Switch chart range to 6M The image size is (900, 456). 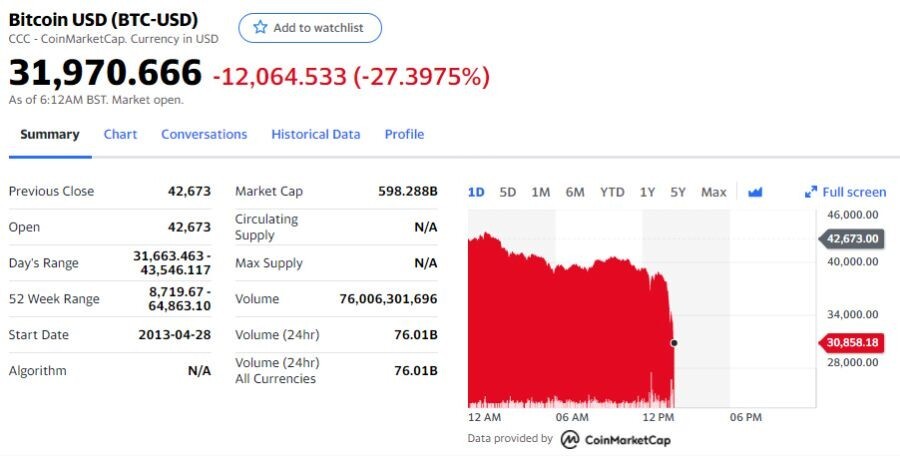(x=575, y=192)
